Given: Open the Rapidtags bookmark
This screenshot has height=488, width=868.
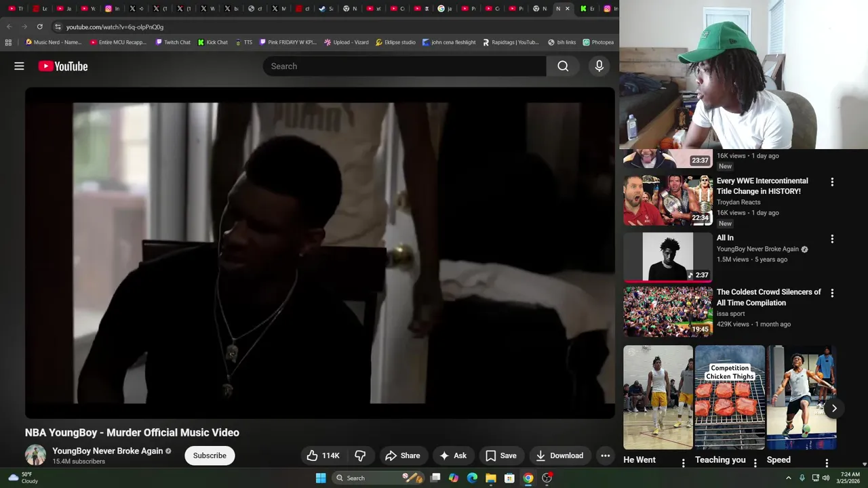Looking at the screenshot, I should click(x=511, y=42).
